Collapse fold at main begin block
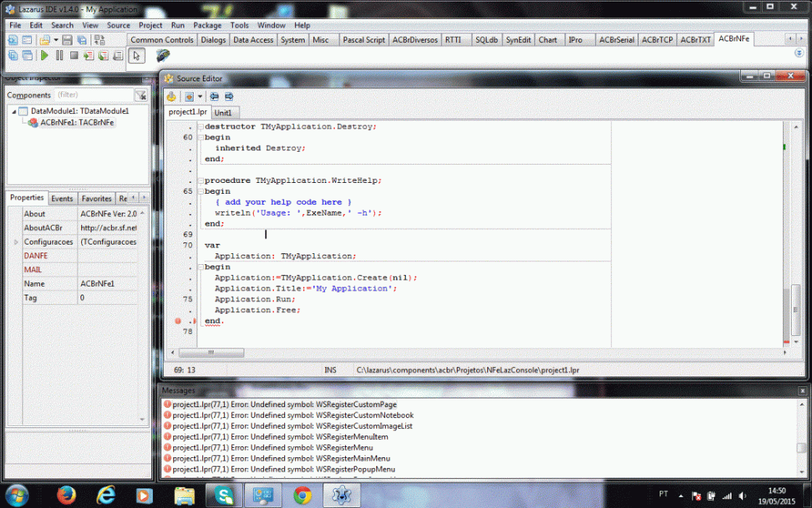 point(200,267)
